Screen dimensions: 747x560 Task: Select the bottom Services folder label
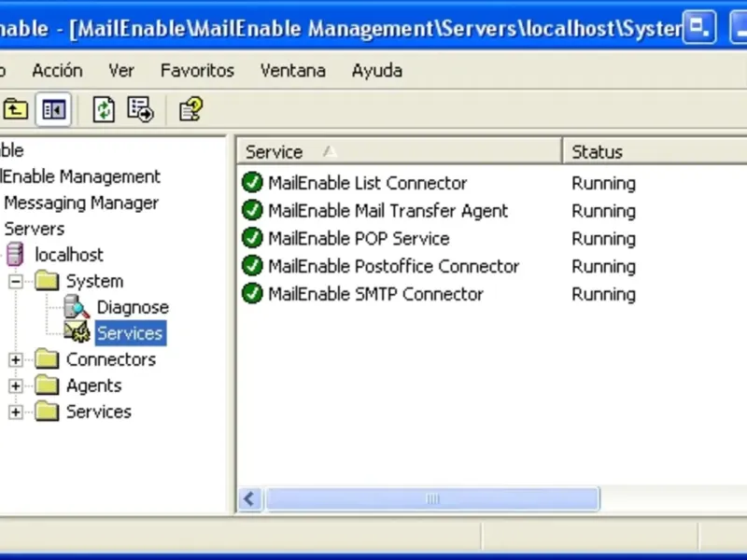click(x=98, y=412)
